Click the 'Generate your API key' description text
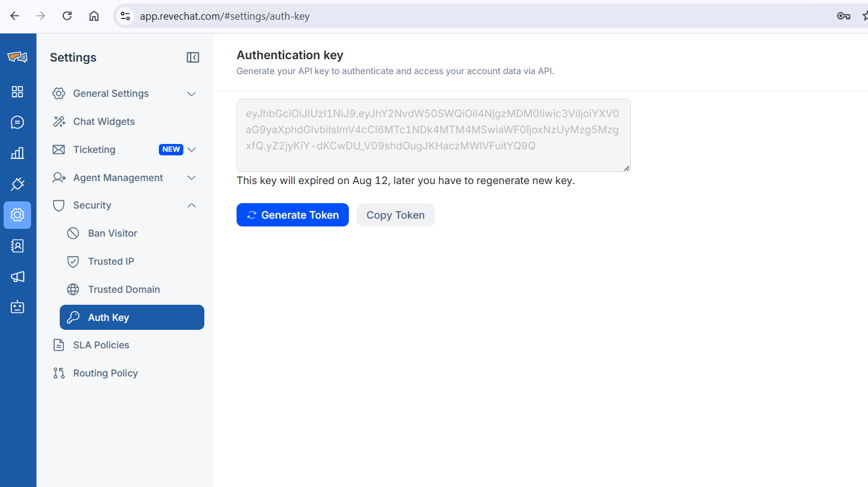 point(395,71)
